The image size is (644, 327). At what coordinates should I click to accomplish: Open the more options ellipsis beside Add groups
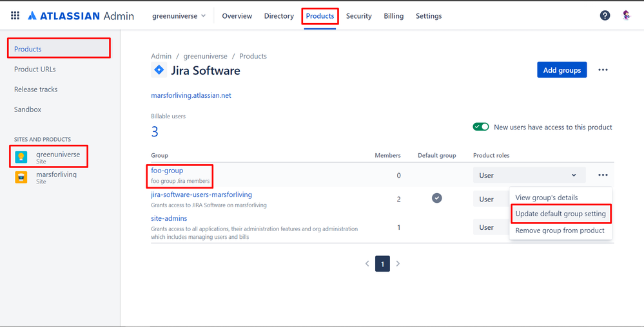(603, 70)
